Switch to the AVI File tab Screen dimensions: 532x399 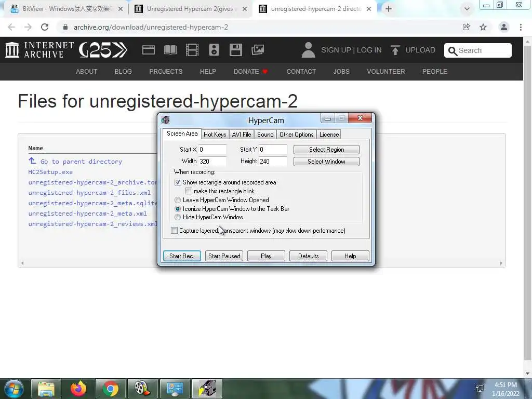242,135
